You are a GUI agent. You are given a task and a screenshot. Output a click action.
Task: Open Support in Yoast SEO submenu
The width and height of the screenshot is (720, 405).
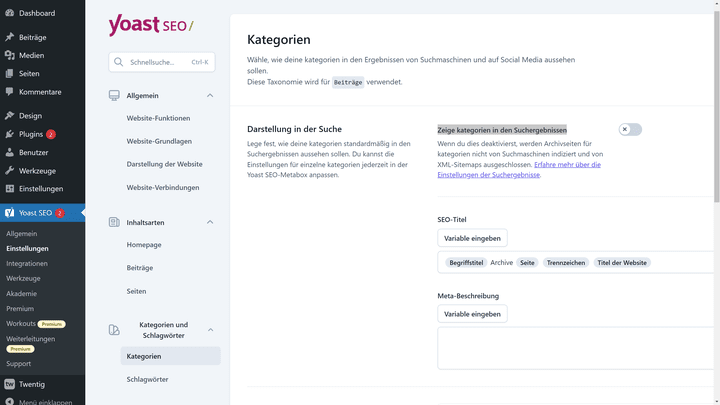pos(18,363)
